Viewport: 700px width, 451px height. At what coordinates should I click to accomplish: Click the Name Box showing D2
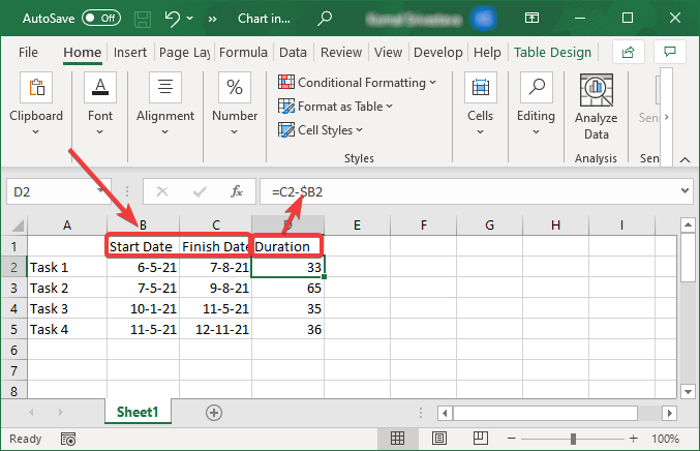(x=60, y=190)
